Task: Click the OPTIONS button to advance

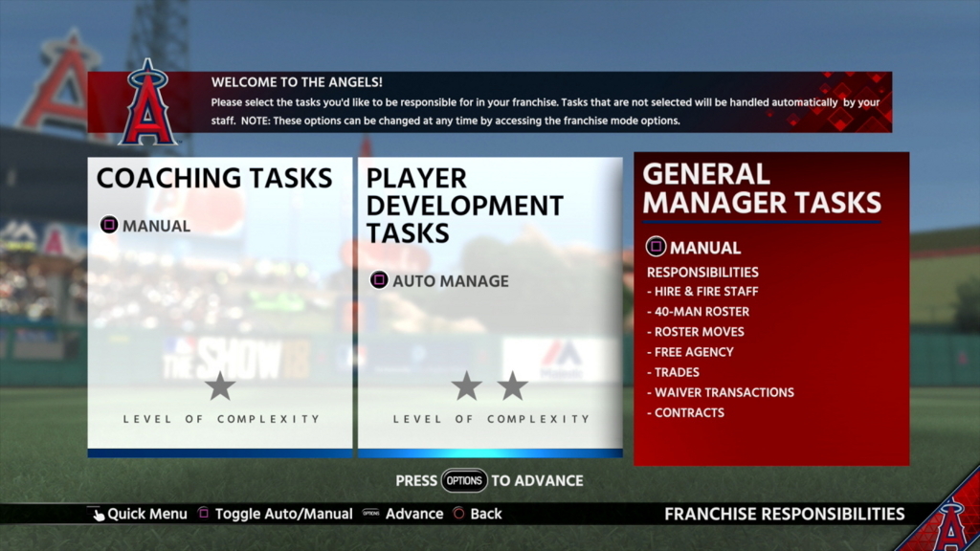Action: click(x=464, y=480)
